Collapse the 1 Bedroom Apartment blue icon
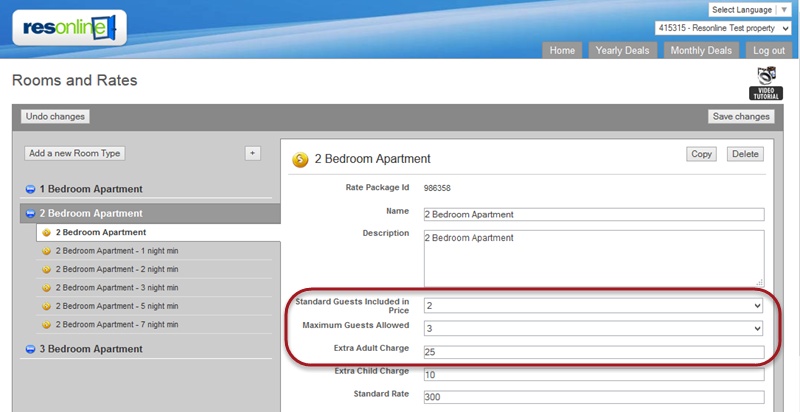 pos(30,189)
